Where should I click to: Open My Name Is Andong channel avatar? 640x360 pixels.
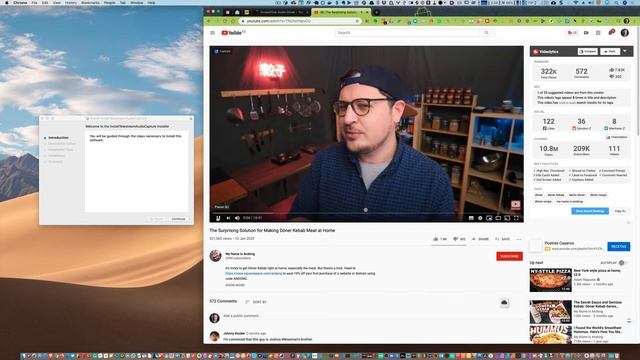coord(215,256)
